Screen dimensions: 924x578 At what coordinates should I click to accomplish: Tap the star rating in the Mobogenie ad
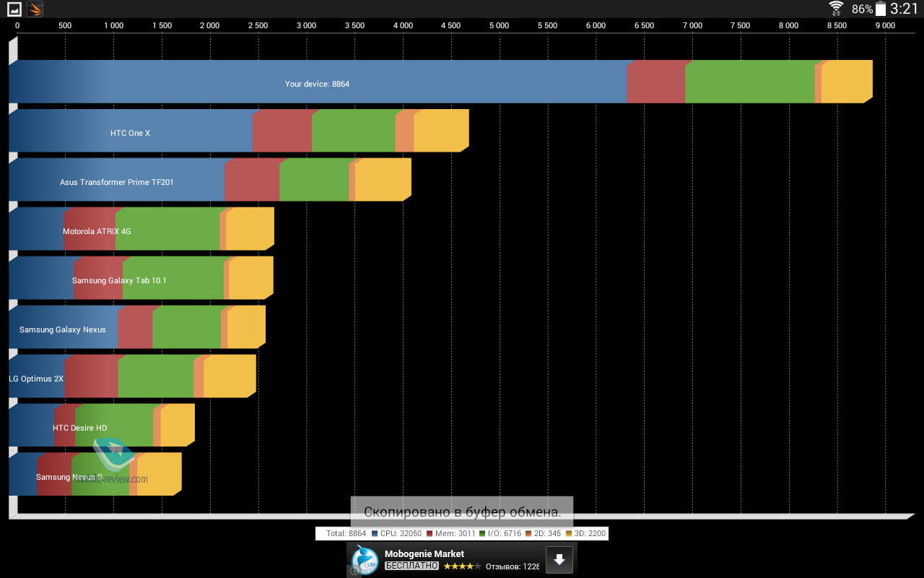click(x=462, y=566)
